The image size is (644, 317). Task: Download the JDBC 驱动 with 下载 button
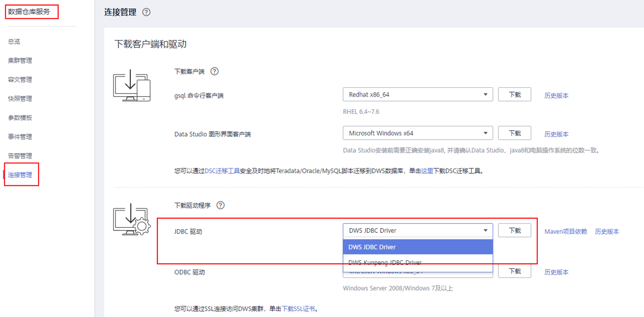[514, 230]
